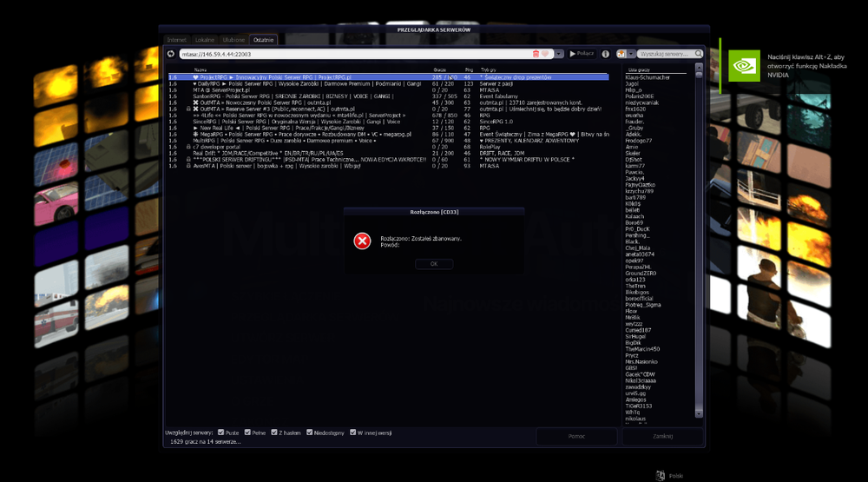Toggle the Puste checkbox
868x482 pixels.
pos(220,432)
